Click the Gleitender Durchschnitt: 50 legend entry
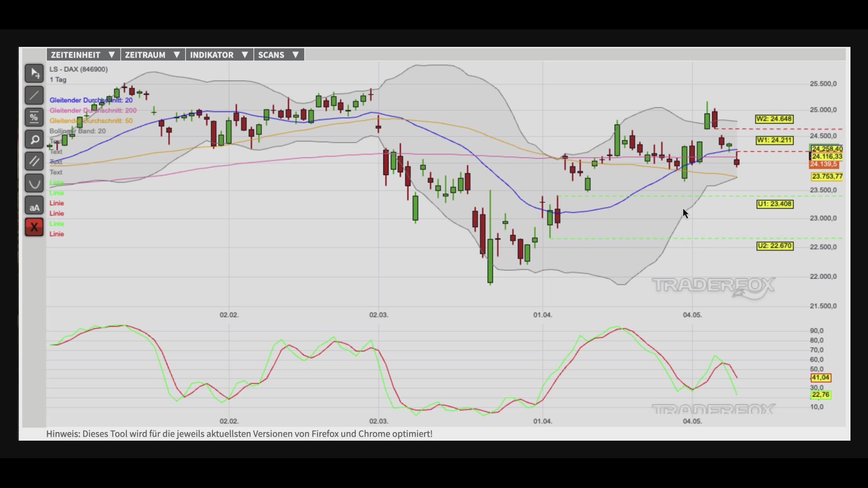 point(91,121)
